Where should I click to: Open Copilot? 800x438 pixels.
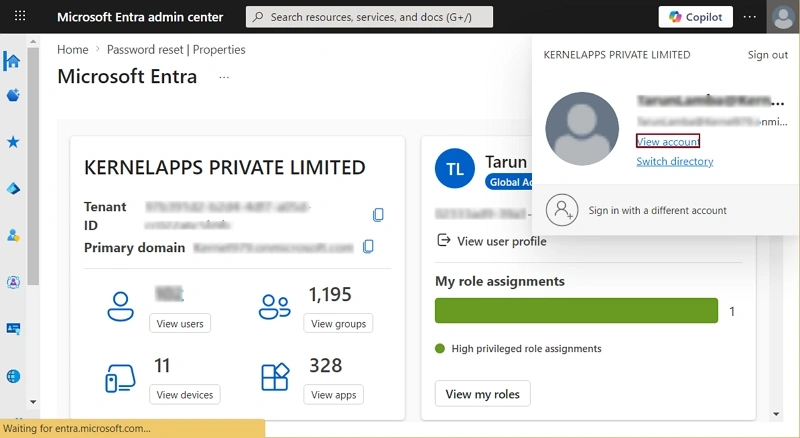click(695, 17)
